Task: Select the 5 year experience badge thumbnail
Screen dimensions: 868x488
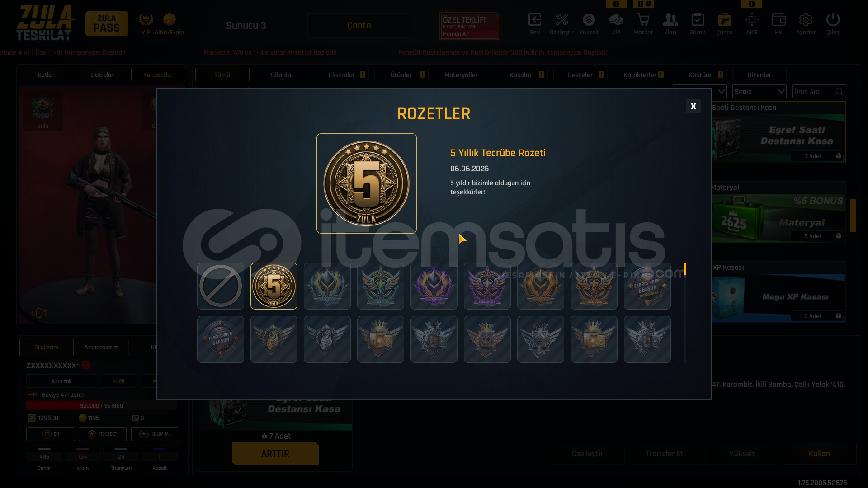Action: pos(274,286)
